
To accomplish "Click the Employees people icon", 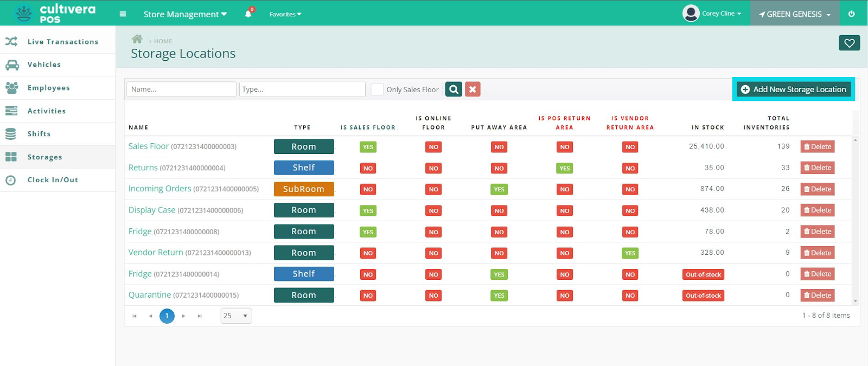I will [x=11, y=87].
